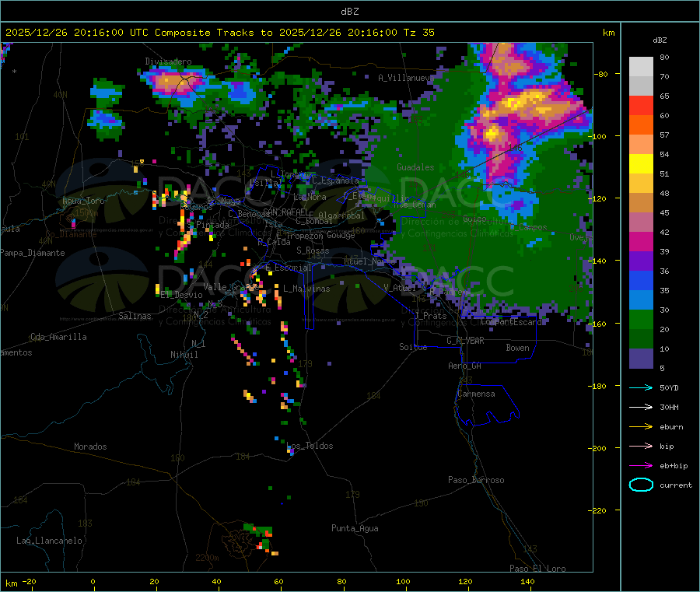
Task: Click the 'Atuel_Norte' map label
Action: [369, 261]
